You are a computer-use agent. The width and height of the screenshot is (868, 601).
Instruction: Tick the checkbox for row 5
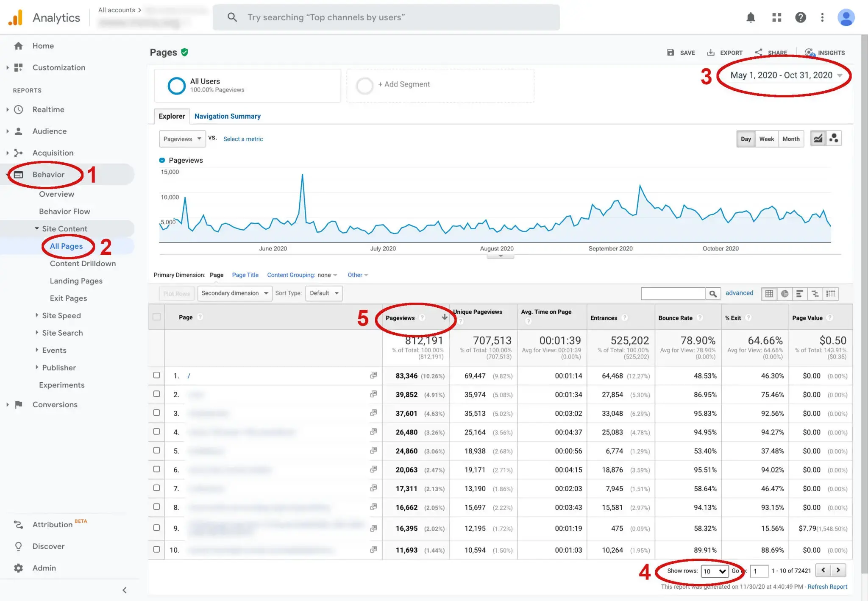click(156, 450)
